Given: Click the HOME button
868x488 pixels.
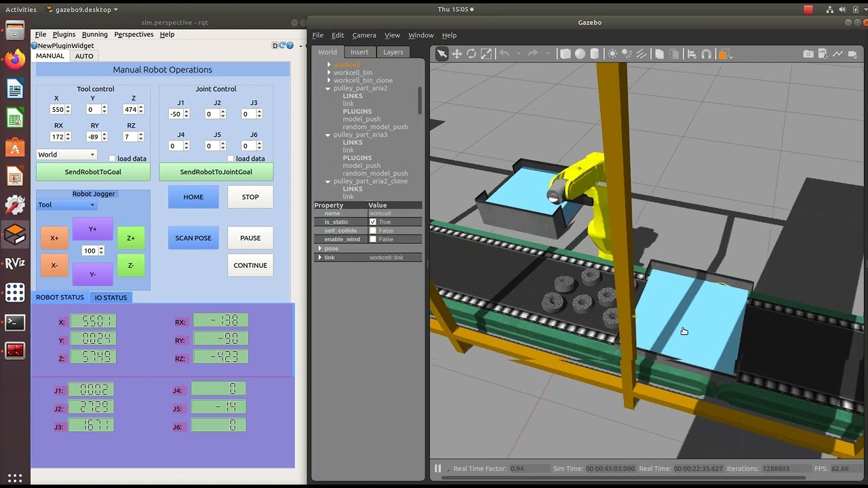Looking at the screenshot, I should [x=193, y=197].
